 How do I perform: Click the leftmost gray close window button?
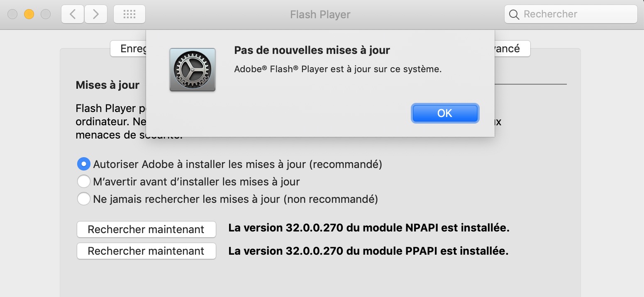pyautogui.click(x=12, y=14)
